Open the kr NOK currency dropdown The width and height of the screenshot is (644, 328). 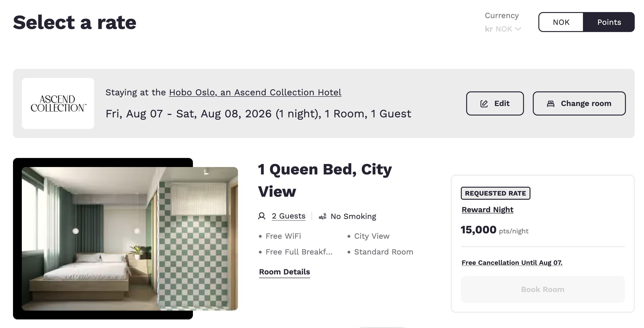503,29
